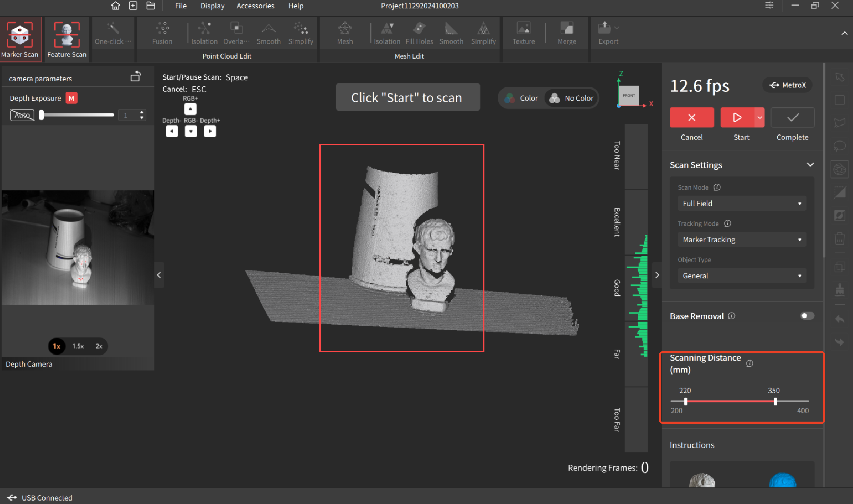Screen dimensions: 853x504
Task: Click the 220 scanning distance minimum handle
Action: (x=685, y=401)
